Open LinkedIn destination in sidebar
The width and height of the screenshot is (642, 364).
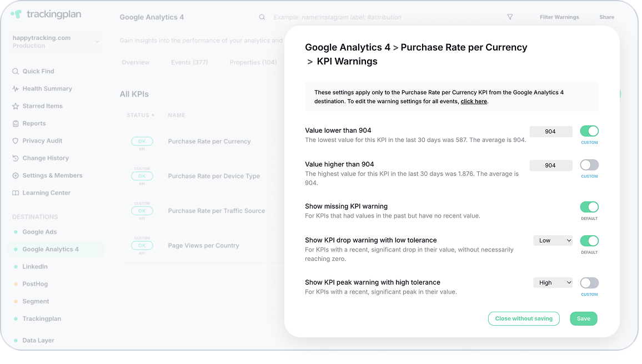tap(35, 267)
